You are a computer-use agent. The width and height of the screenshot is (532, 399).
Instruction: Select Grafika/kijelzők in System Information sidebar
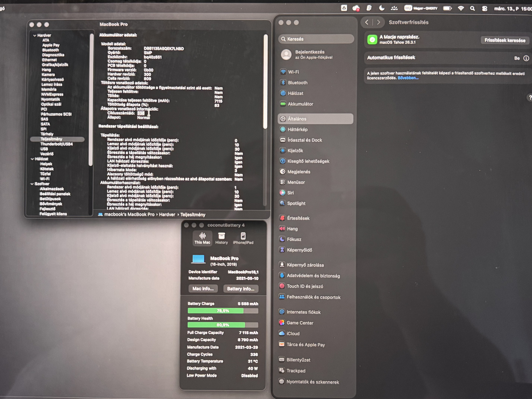55,65
